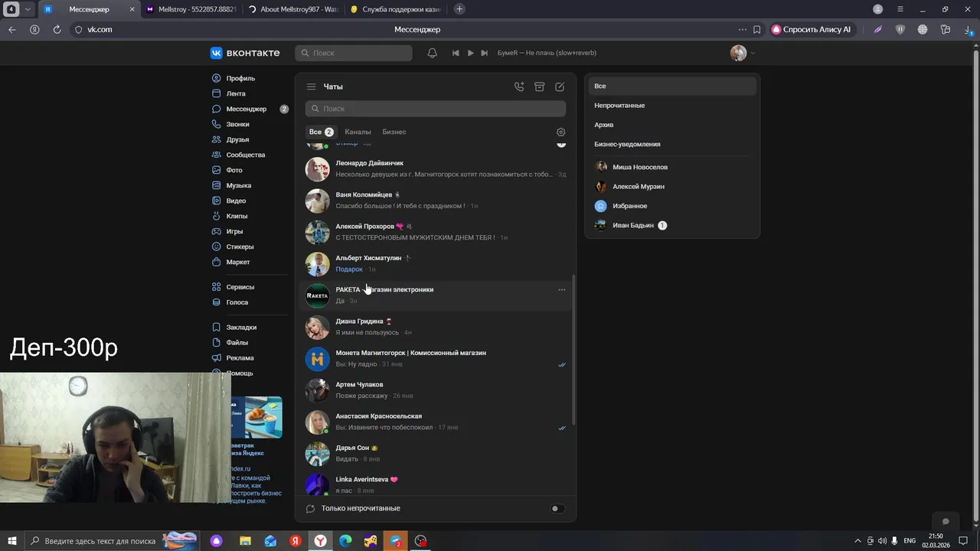Open Сообщества in the sidebar
The height and width of the screenshot is (551, 980).
[x=245, y=155]
